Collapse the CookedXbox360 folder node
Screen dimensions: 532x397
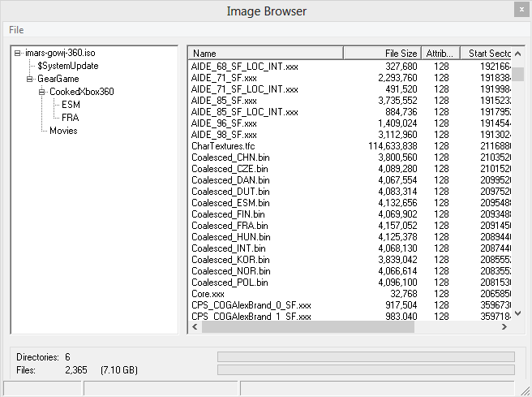coord(42,92)
